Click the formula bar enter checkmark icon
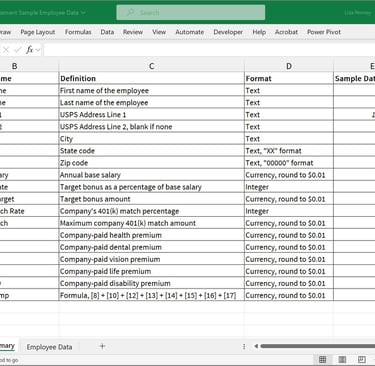 [x=18, y=50]
